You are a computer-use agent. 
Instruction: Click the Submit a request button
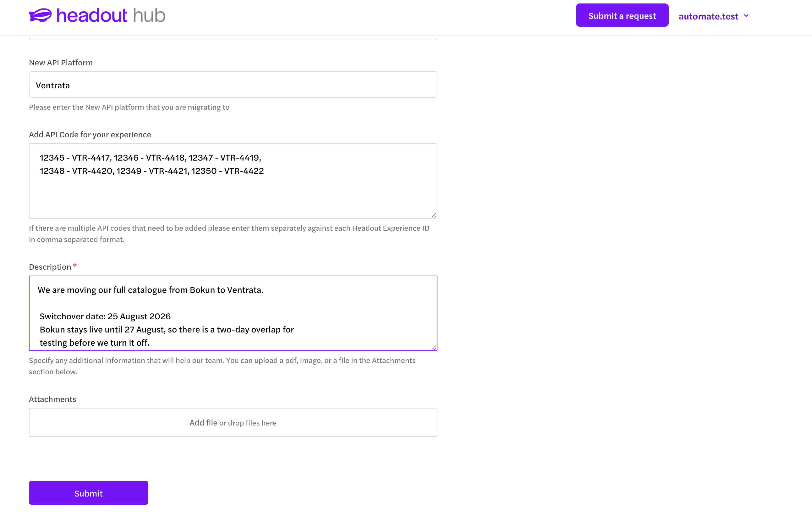tap(622, 15)
